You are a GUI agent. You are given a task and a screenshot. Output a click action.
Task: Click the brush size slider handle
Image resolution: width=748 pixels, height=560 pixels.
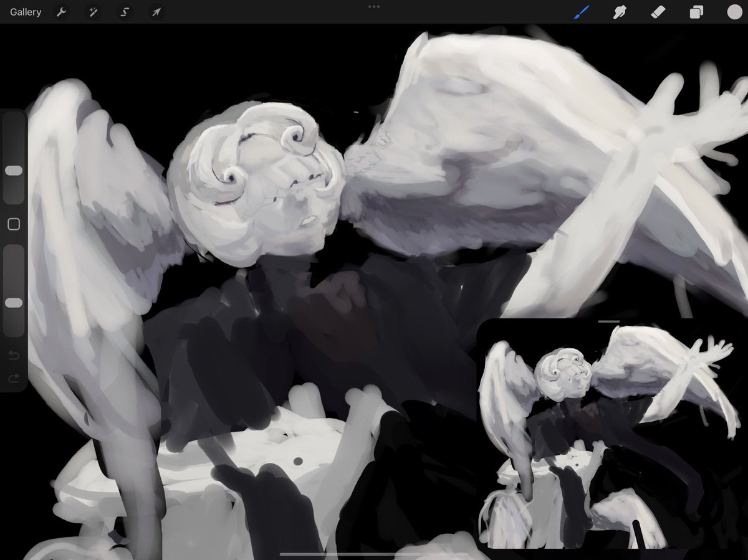14,170
